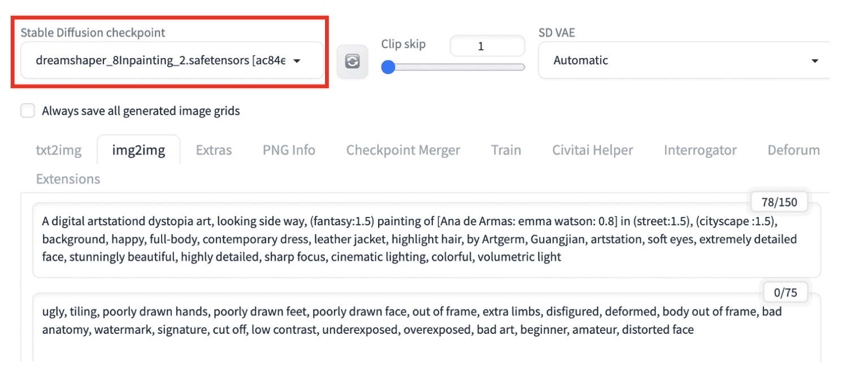Select the Interrogator tab
The width and height of the screenshot is (868, 388).
700,150
